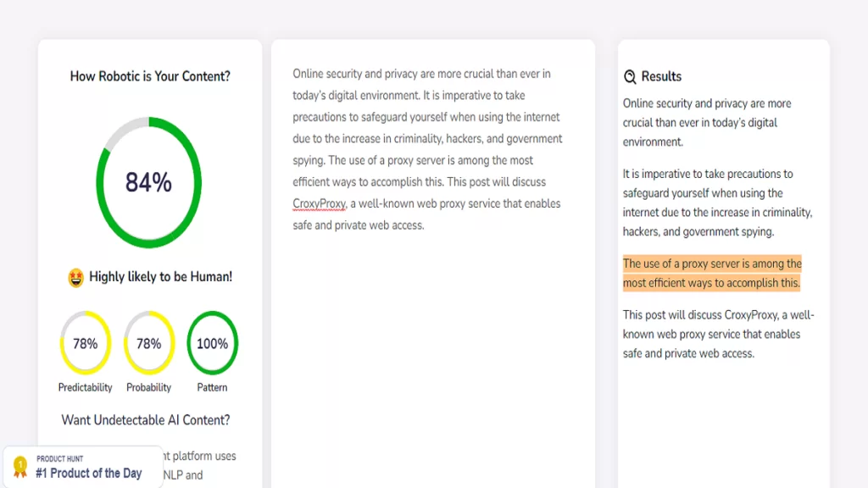The height and width of the screenshot is (488, 868).
Task: Select the Highly likely to be Human label
Action: point(157,276)
